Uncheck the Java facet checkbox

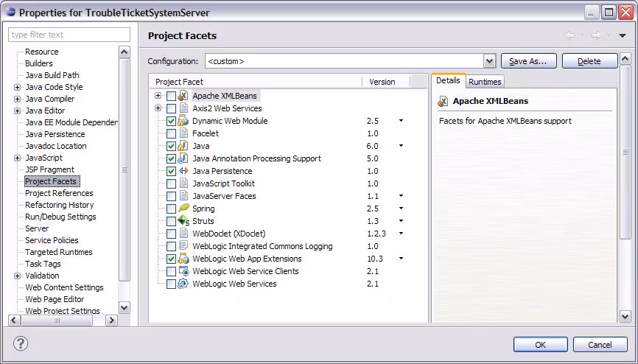pyautogui.click(x=172, y=146)
